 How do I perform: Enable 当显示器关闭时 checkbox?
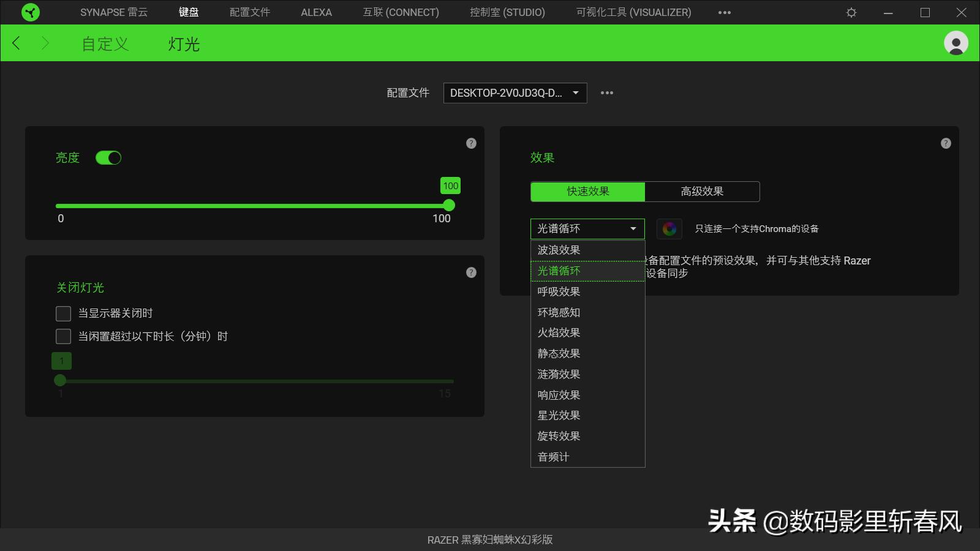pyautogui.click(x=63, y=313)
